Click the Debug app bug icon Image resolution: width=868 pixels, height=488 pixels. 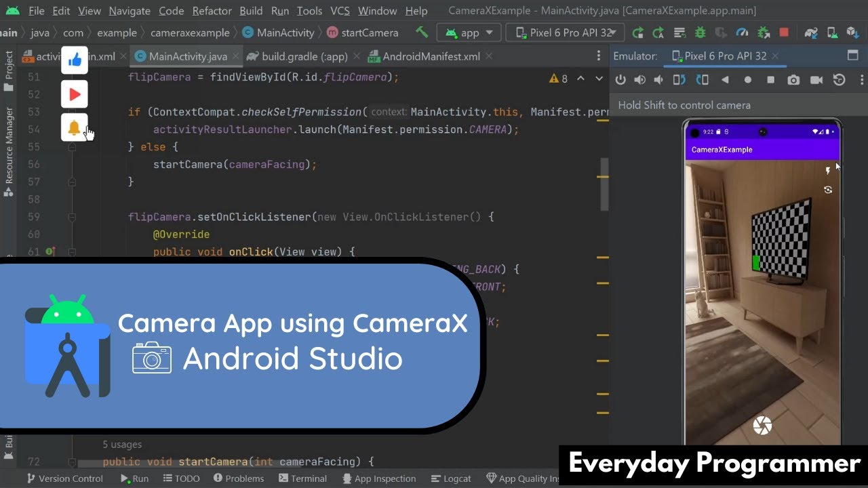[x=700, y=33]
